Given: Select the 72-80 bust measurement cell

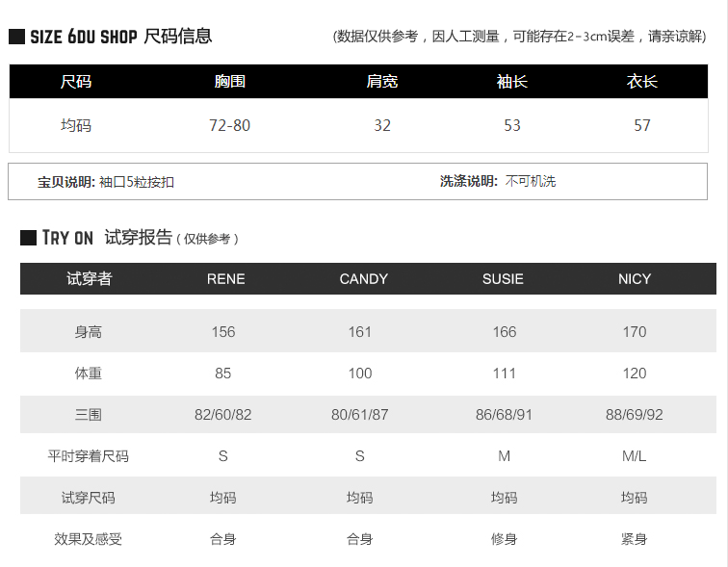Looking at the screenshot, I should pyautogui.click(x=229, y=125).
